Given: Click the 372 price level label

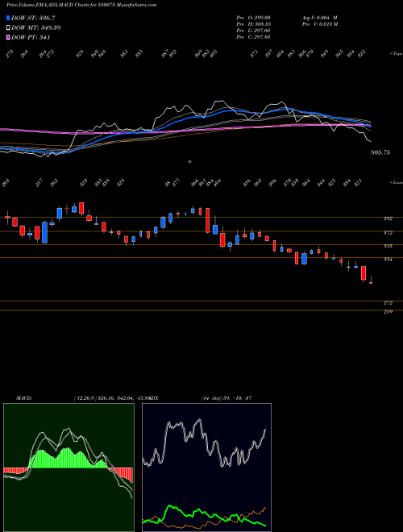Looking at the screenshot, I should (388, 233).
